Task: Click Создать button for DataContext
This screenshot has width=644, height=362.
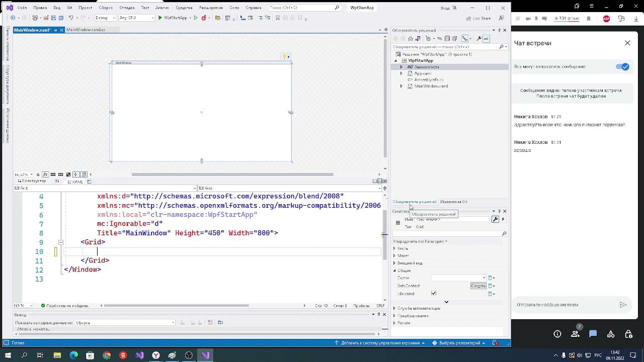Action: click(x=478, y=286)
